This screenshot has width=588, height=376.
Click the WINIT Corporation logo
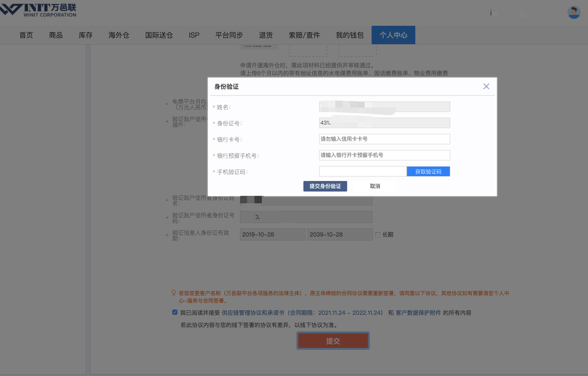click(x=38, y=10)
